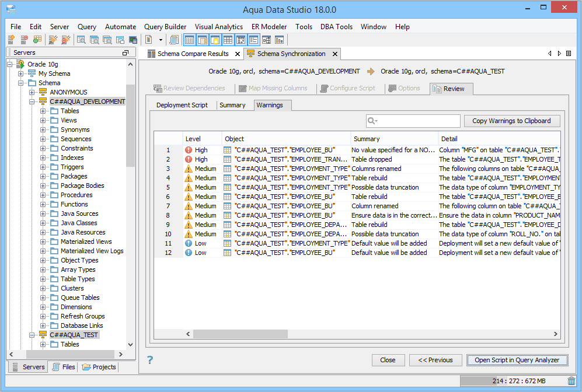
Task: Click second query window magnifier toolbar icon
Action: pos(95,40)
